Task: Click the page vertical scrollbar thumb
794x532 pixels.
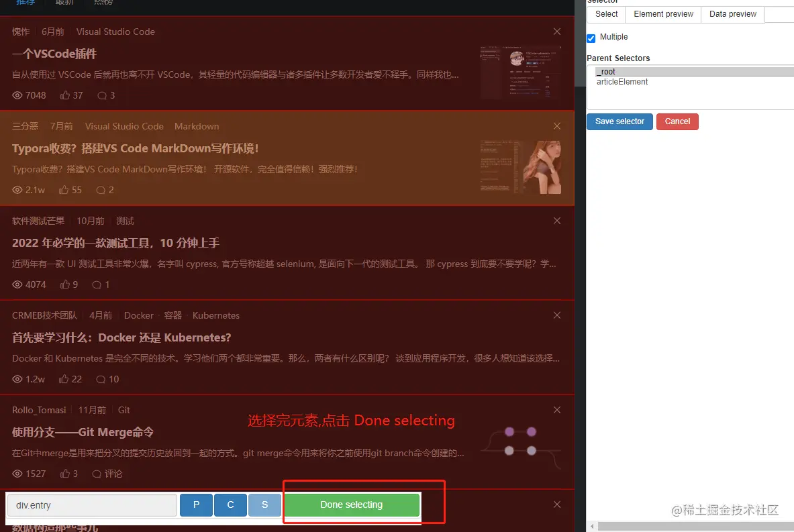Action: tap(581, 43)
